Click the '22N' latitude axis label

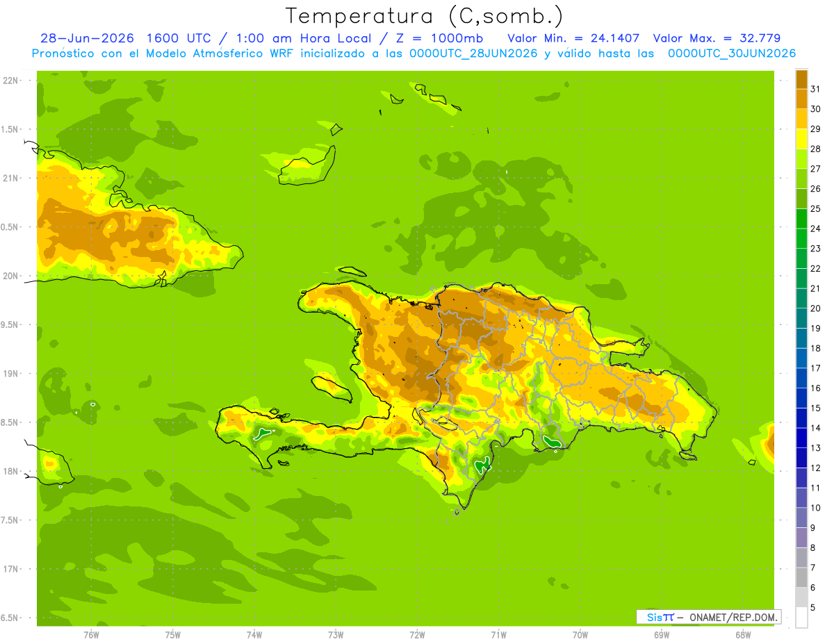click(x=10, y=80)
